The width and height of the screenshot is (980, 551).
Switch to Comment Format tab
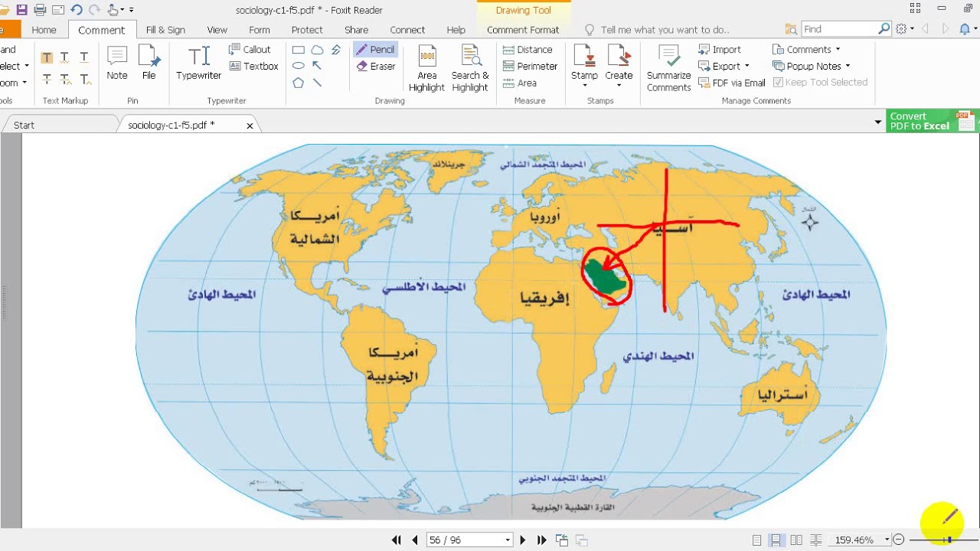(523, 30)
